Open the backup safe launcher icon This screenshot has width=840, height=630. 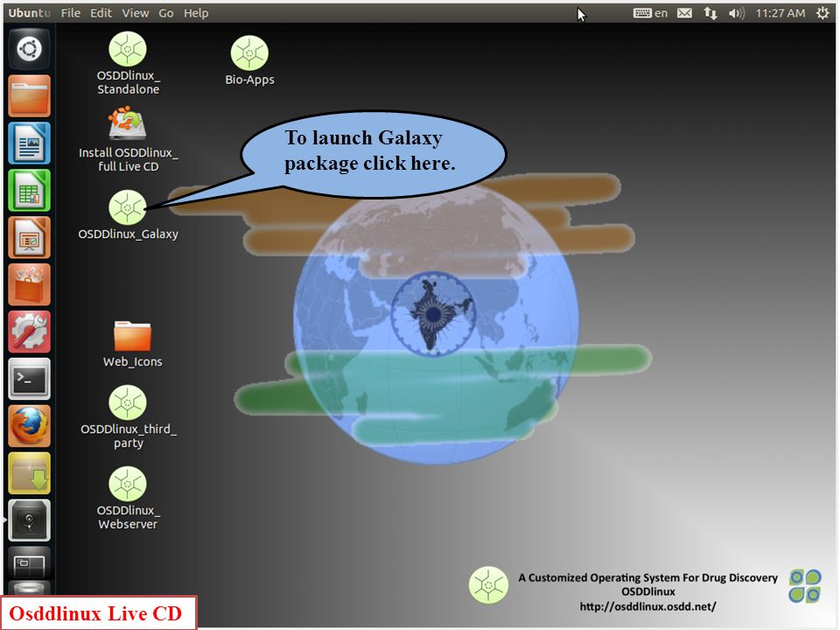pyautogui.click(x=30, y=520)
